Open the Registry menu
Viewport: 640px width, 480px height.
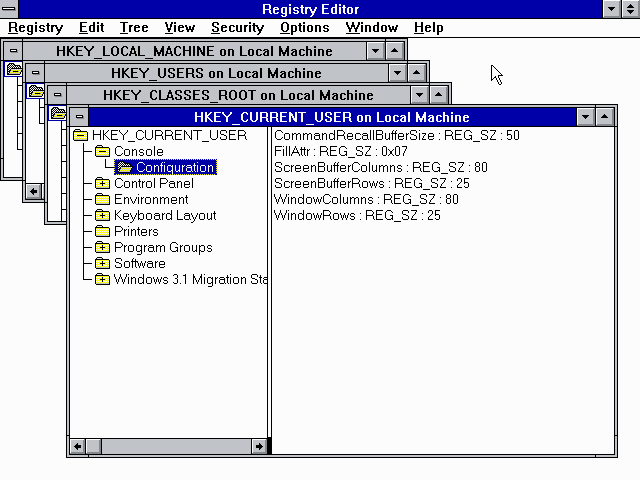(35, 27)
